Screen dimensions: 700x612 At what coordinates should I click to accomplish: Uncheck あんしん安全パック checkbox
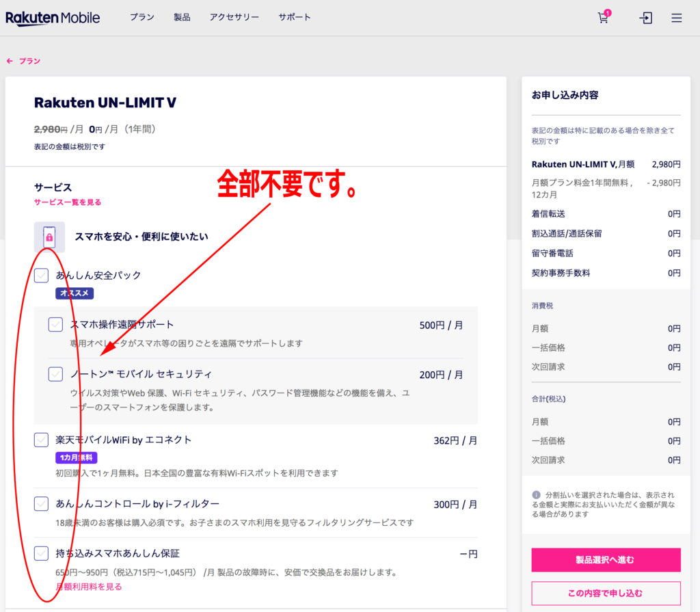tap(41, 276)
